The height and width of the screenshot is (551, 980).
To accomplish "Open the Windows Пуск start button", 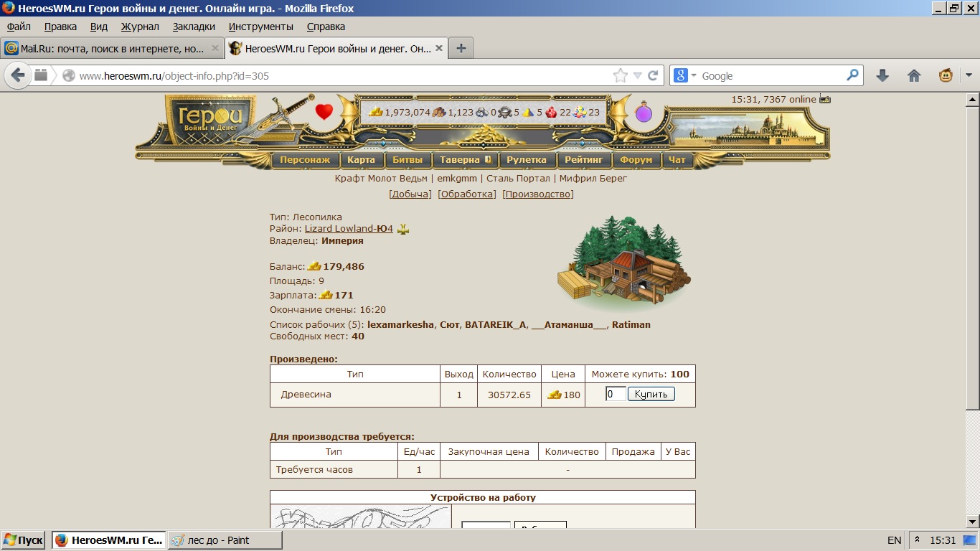I will click(x=24, y=540).
